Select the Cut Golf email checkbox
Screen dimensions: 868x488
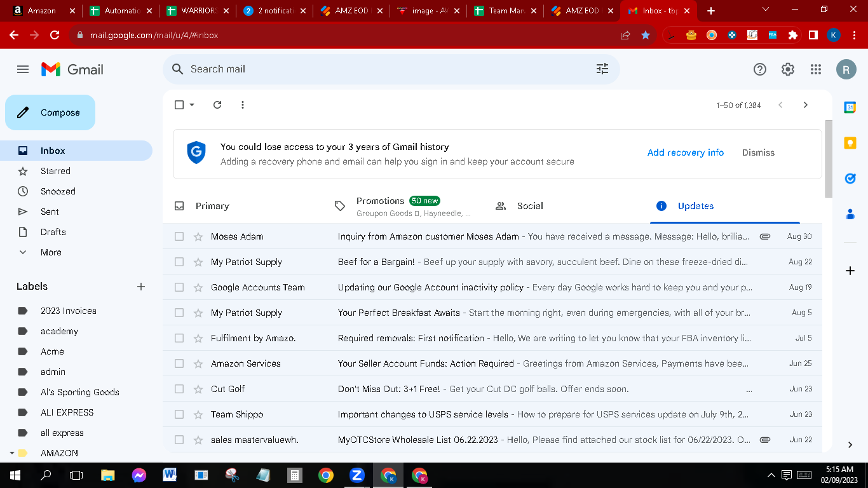click(x=179, y=389)
